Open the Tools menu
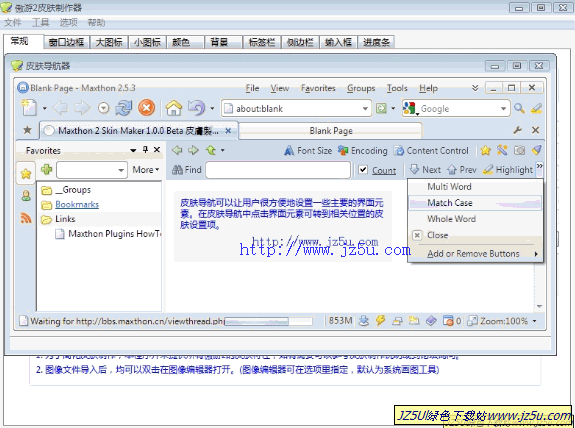 tap(397, 88)
